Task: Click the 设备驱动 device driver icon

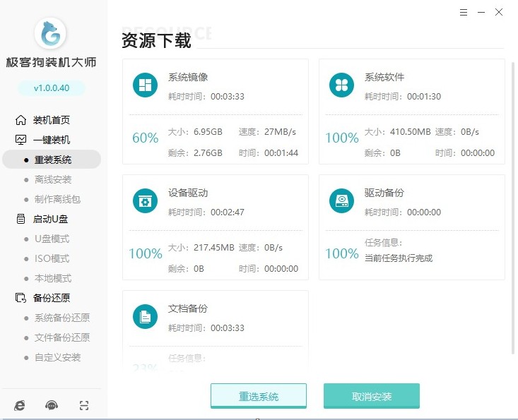Action: point(146,201)
